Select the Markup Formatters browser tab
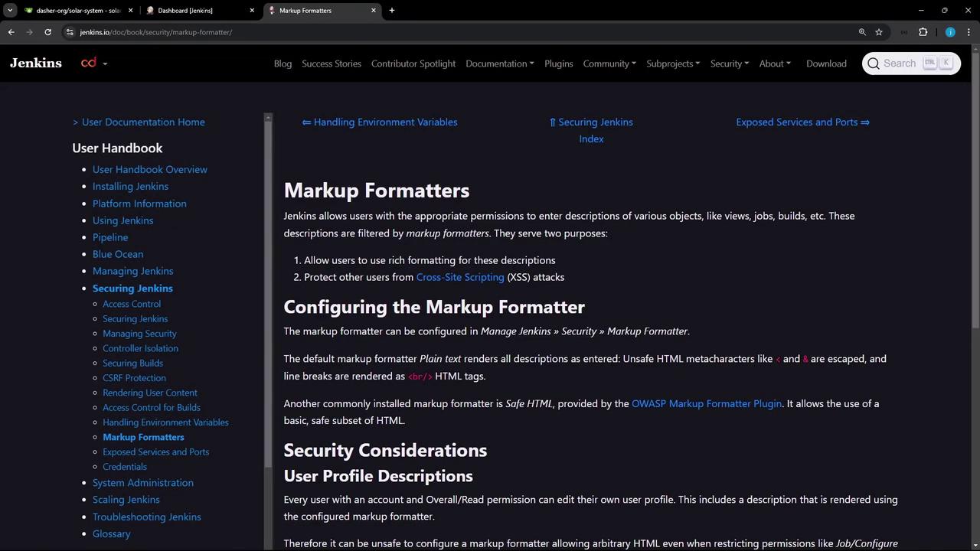Viewport: 980px width, 551px height. pos(323,11)
